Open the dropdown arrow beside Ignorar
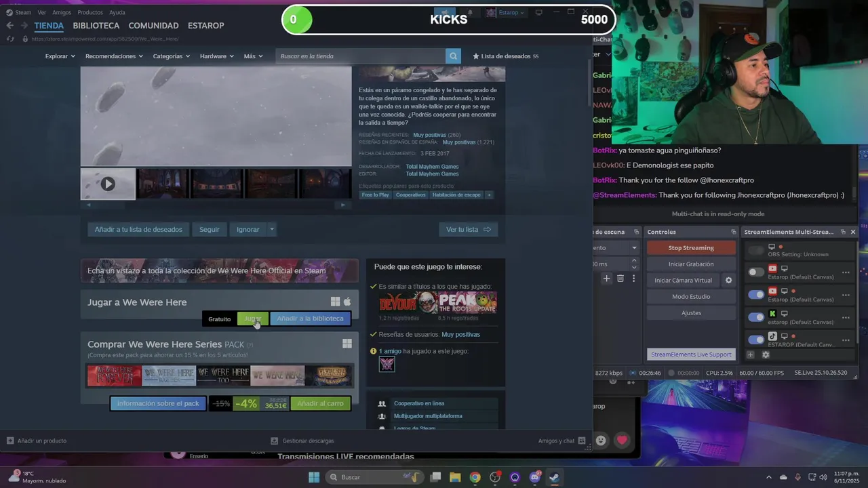 click(272, 229)
